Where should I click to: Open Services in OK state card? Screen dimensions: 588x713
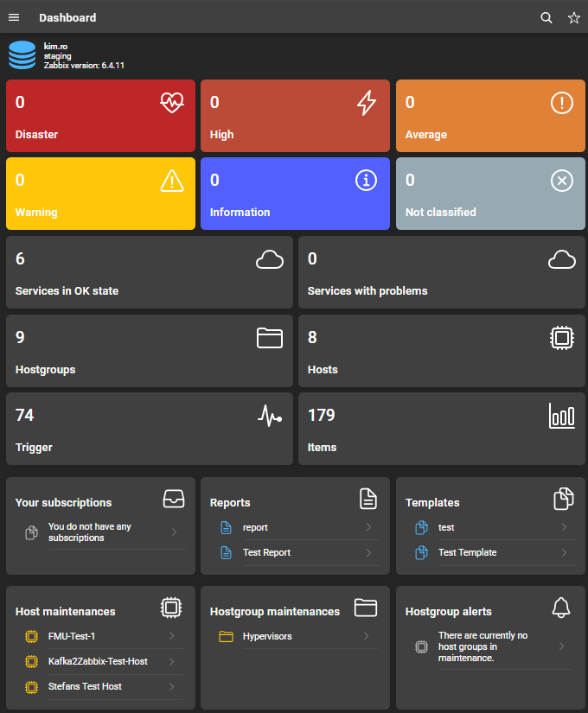pos(150,272)
